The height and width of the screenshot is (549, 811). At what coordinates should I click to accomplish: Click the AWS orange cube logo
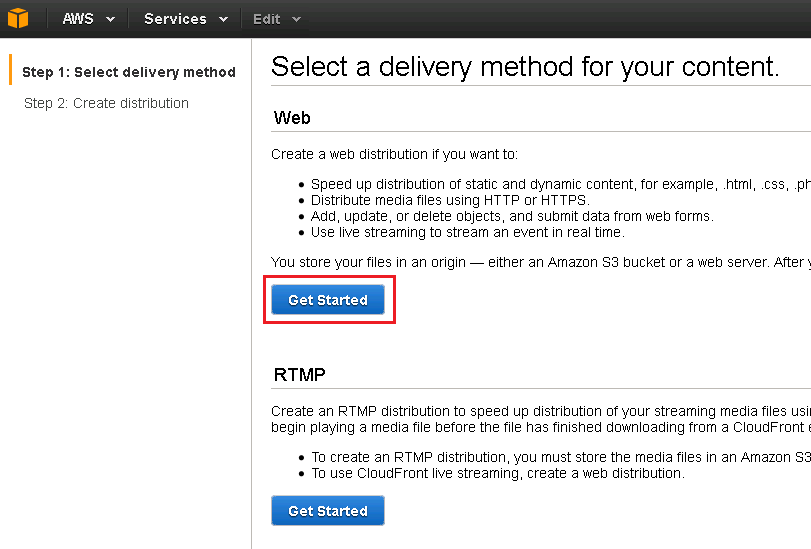click(18, 18)
